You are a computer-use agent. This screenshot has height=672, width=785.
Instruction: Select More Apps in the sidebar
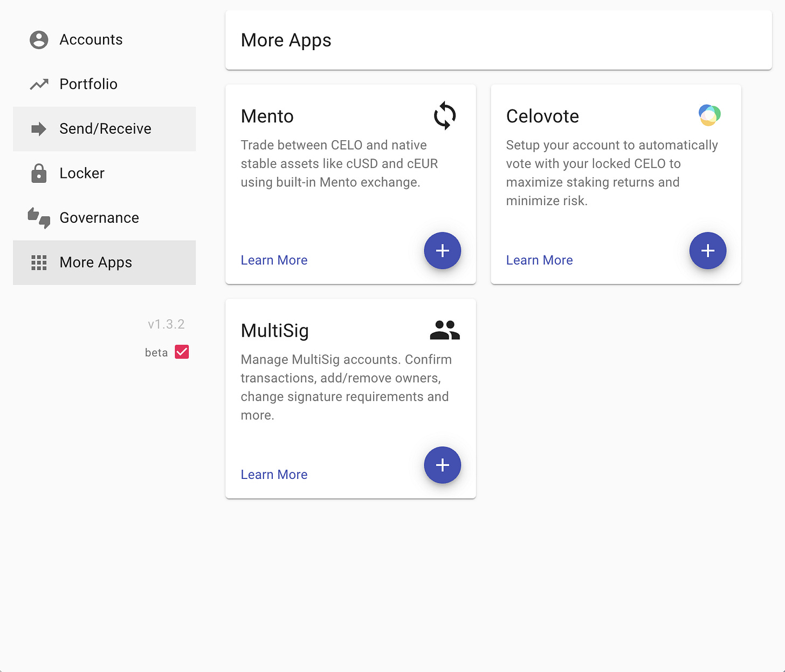coord(105,263)
